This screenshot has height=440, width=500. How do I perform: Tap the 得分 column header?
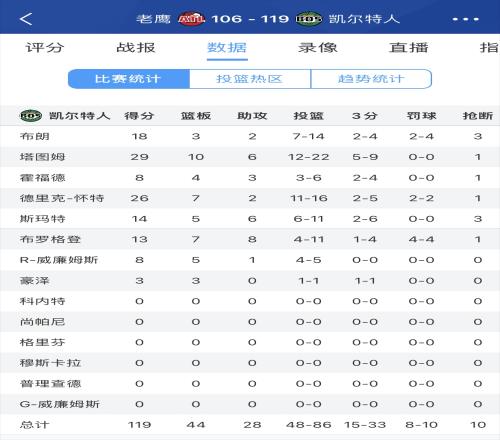click(139, 116)
